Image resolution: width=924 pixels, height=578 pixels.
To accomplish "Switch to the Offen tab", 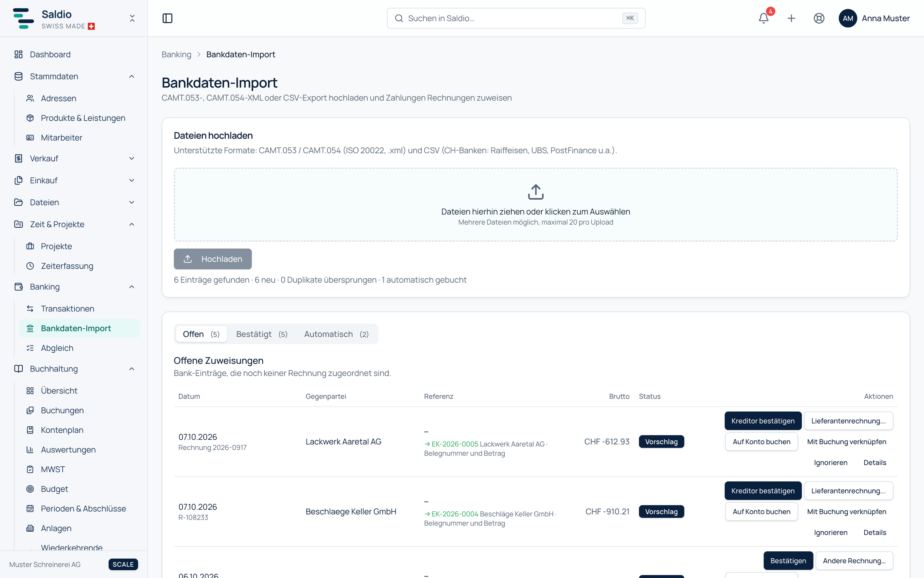I will [201, 334].
